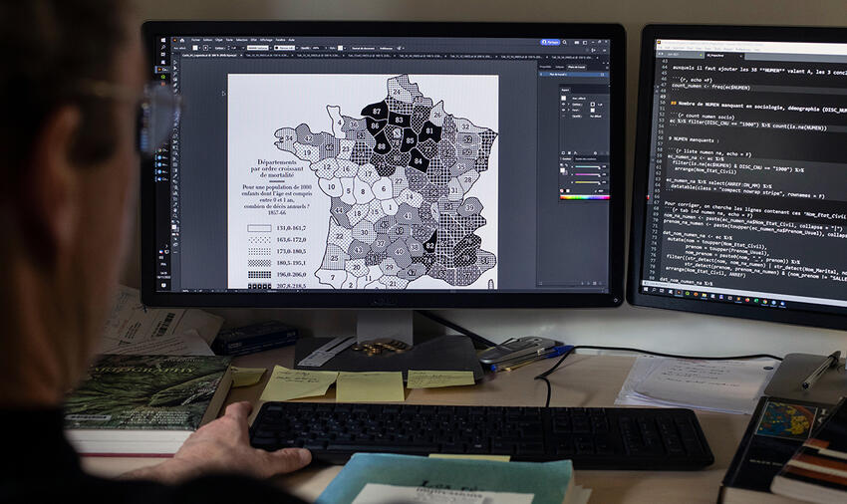Click the add effect (fx) icon at Aspect panel bottom

(x=575, y=152)
